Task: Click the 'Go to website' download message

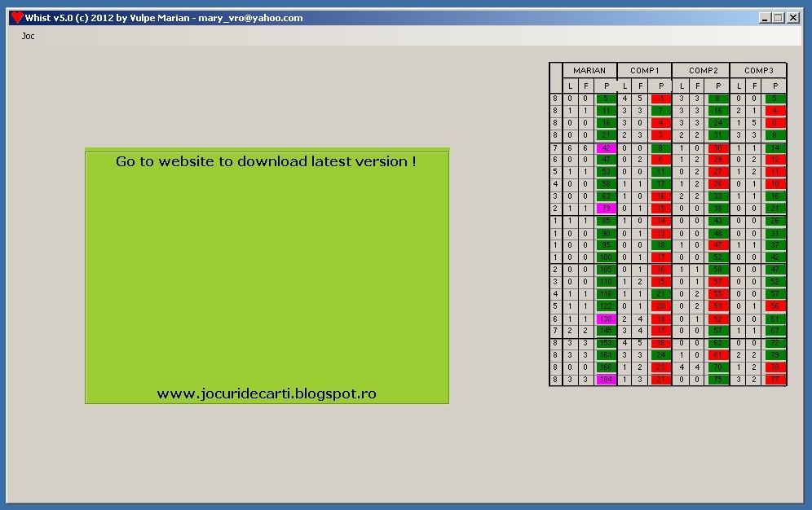Action: point(266,161)
